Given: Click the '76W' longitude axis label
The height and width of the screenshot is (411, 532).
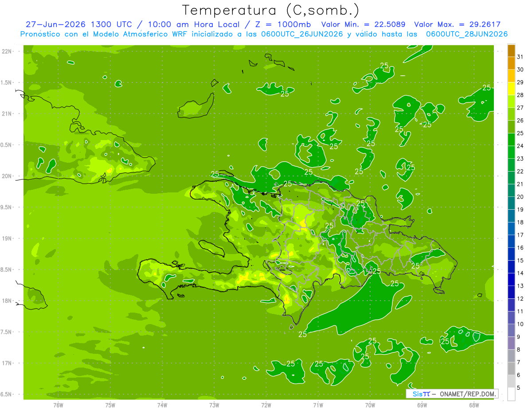Looking at the screenshot, I should pos(58,405).
